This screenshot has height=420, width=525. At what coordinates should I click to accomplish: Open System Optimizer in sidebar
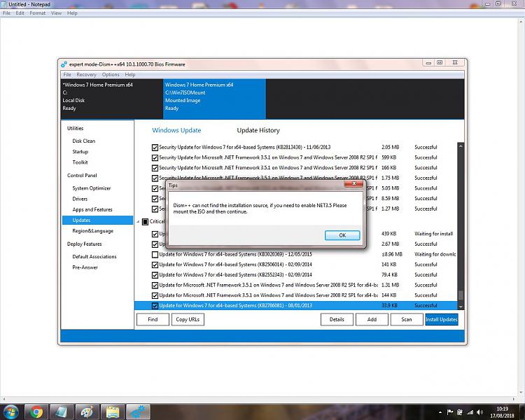coord(92,188)
